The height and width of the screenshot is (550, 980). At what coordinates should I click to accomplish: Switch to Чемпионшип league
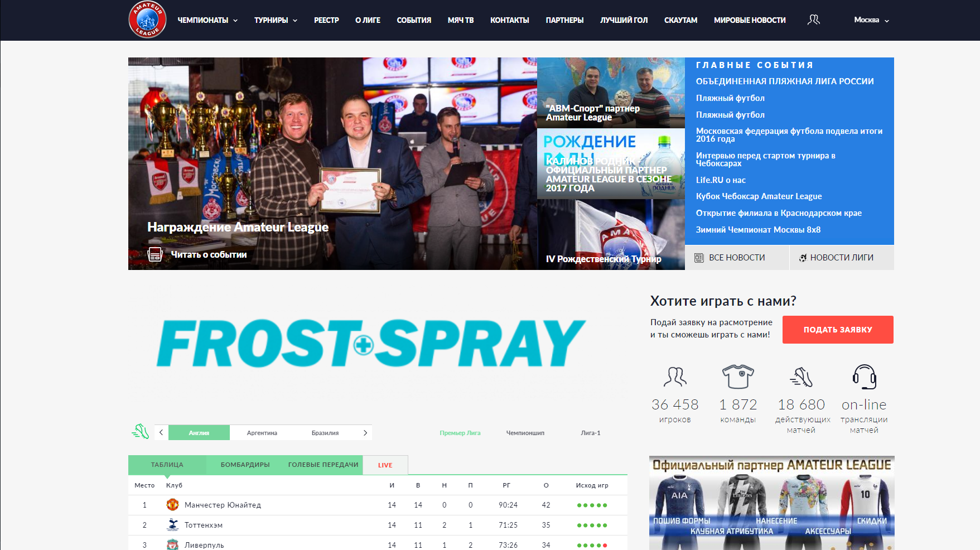pos(525,433)
